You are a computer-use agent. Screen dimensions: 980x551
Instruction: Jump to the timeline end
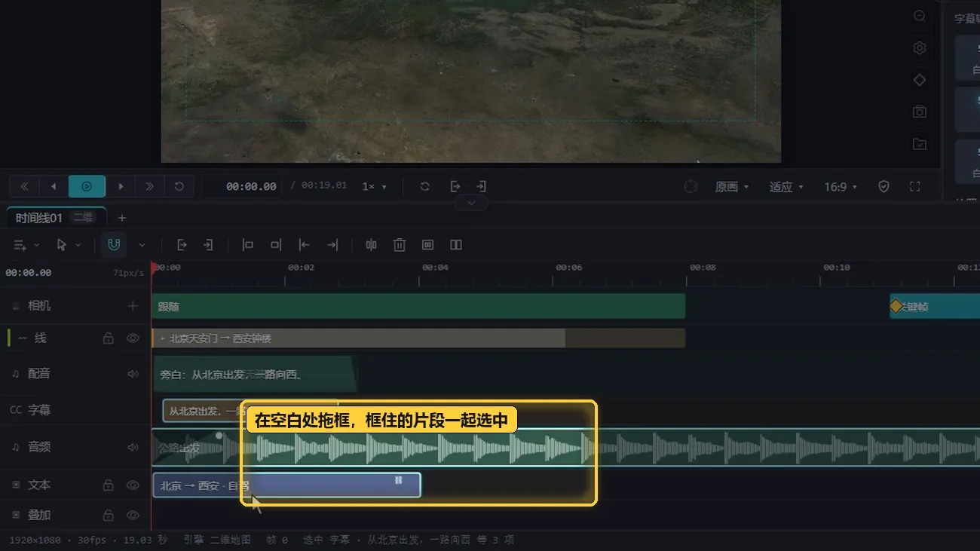tap(149, 186)
